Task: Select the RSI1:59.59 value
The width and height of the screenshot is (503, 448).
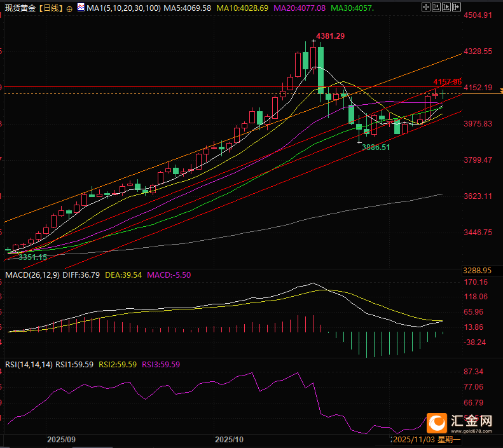Action: [74, 365]
